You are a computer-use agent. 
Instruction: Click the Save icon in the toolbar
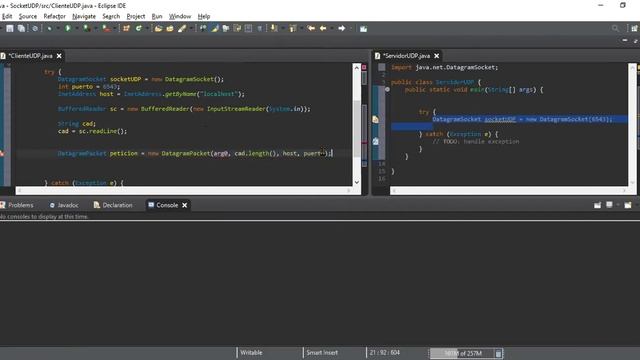pos(10,29)
